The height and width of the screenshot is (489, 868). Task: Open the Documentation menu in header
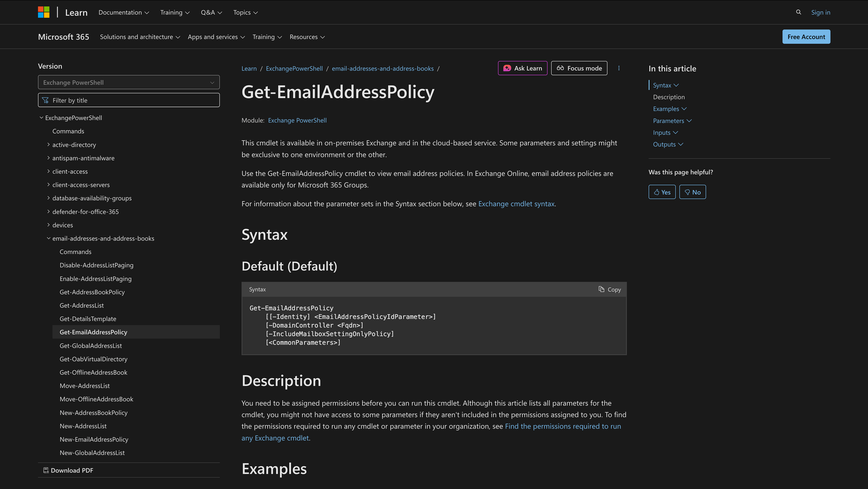point(124,12)
